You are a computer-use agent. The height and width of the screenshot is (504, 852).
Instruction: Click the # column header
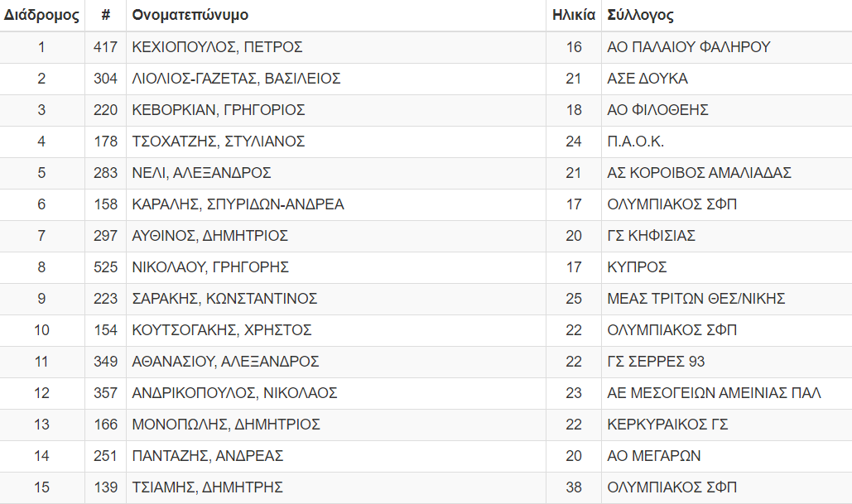pyautogui.click(x=105, y=15)
